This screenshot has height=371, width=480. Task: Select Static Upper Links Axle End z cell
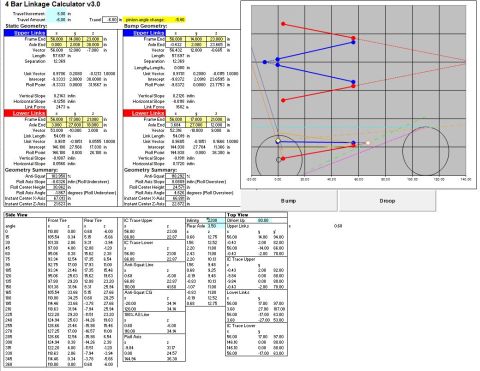[93, 44]
